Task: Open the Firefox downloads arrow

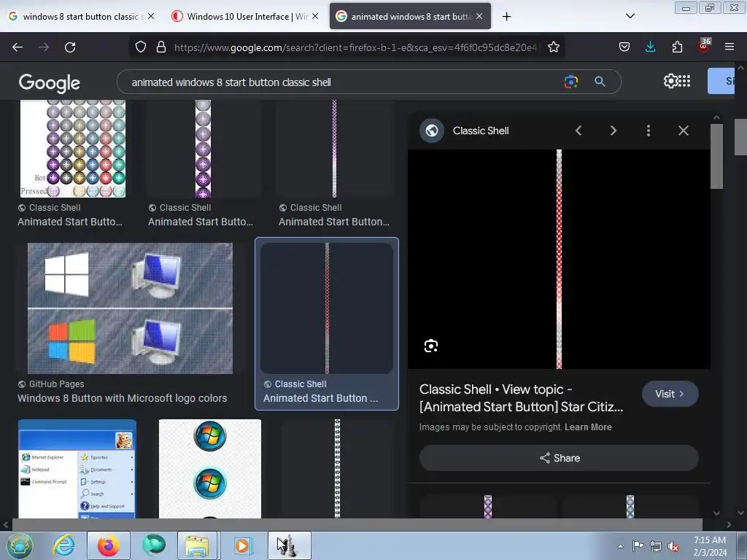Action: point(650,47)
